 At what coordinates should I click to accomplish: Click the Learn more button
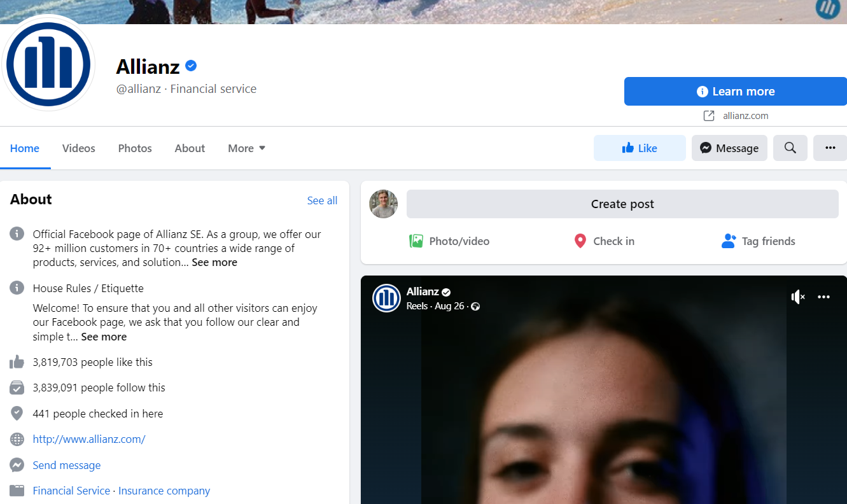[x=735, y=91]
